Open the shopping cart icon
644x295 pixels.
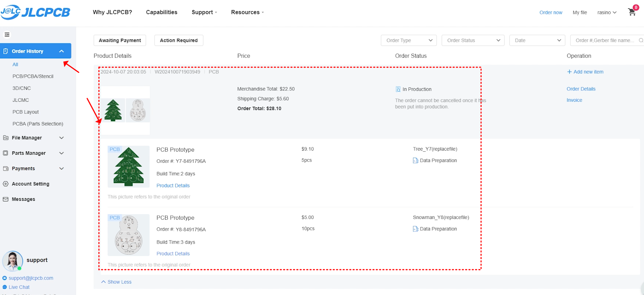click(632, 12)
